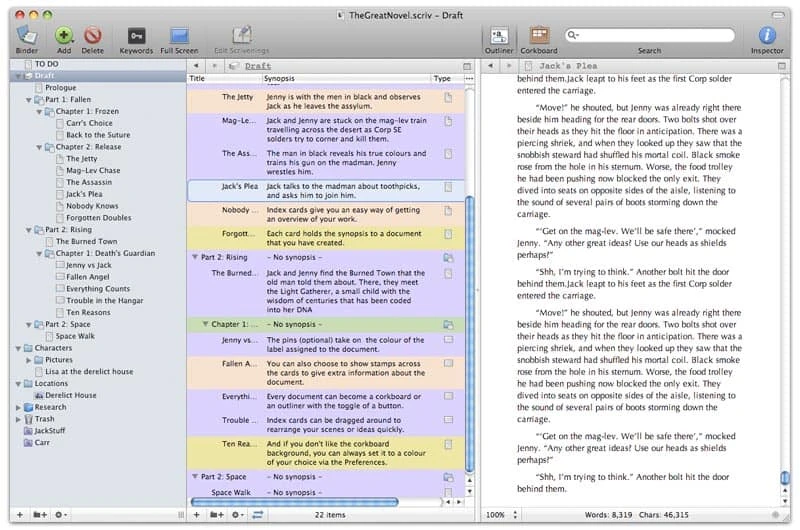Image resolution: width=800 pixels, height=530 pixels.
Task: Collapse the Part 2: Rising outliner row
Action: point(194,257)
